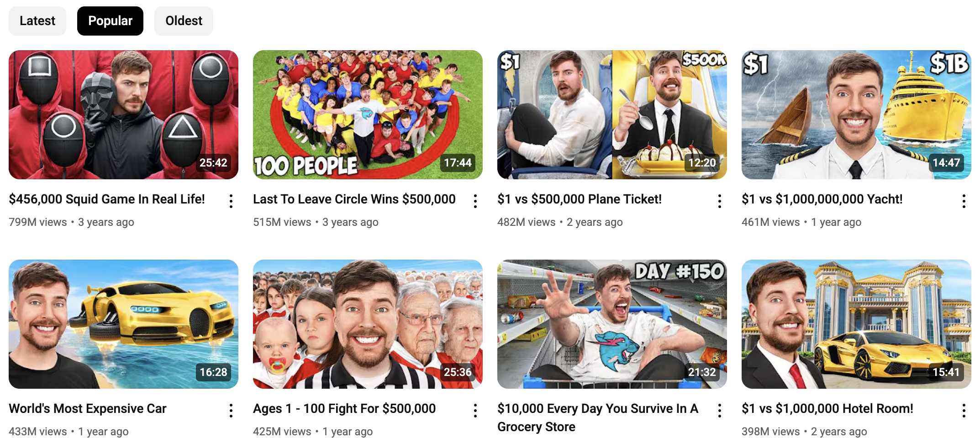Open more options for World's Most Expensive Car
980x438 pixels.
[x=231, y=411]
